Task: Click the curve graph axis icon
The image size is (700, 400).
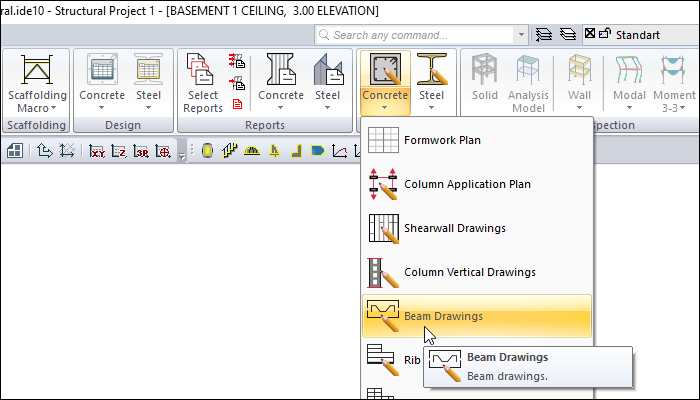Action: 340,151
